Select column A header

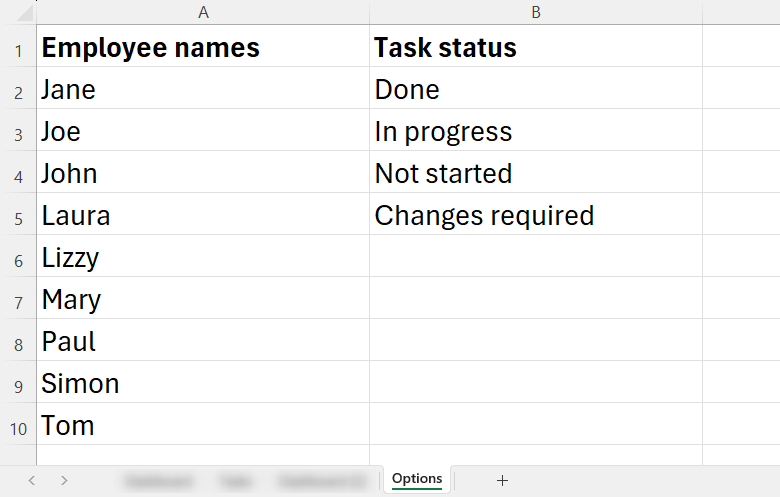(x=203, y=12)
